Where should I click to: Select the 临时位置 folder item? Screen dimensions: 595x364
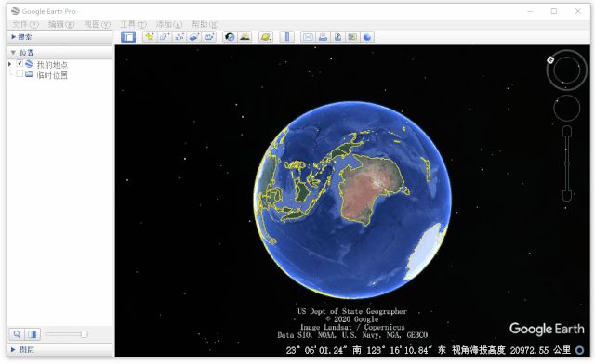click(52, 75)
